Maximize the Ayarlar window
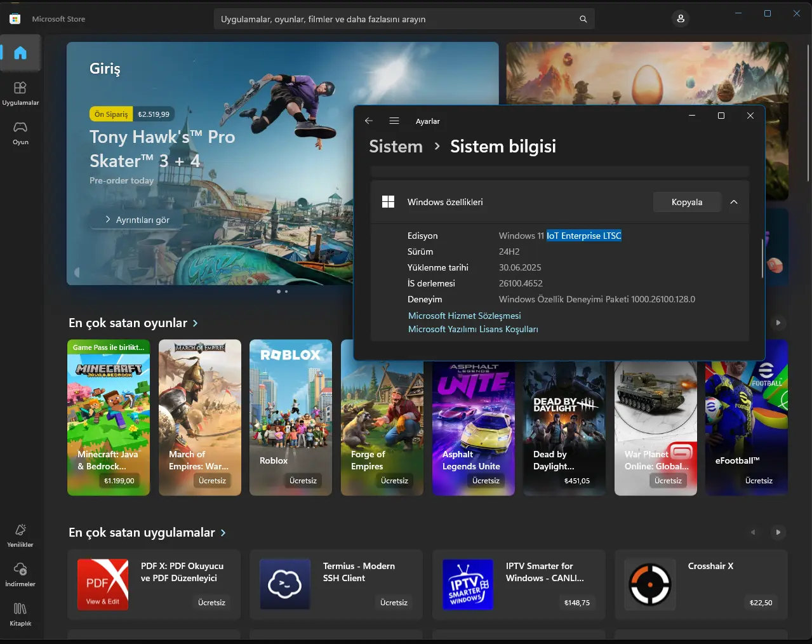 721,116
